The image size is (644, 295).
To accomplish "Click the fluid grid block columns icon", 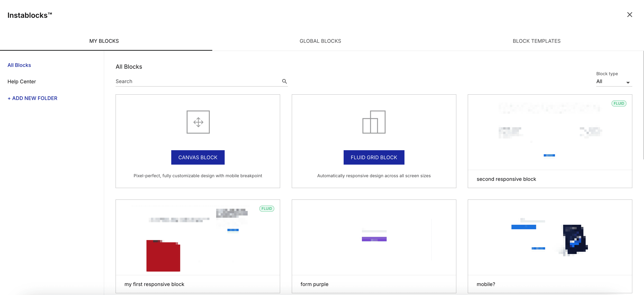I will tap(374, 122).
